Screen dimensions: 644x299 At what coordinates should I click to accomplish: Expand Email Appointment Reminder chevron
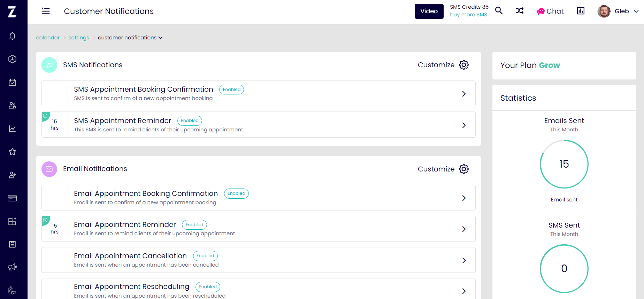pyautogui.click(x=464, y=229)
